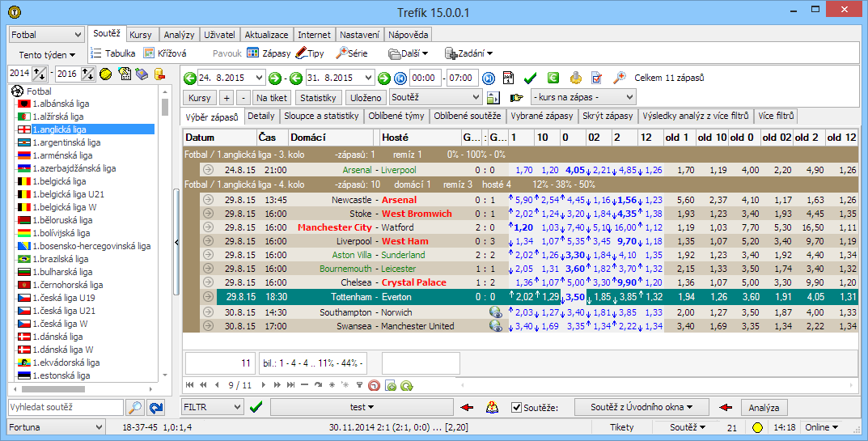Click the Analýza button
Screen dimensions: 868x441
[x=764, y=407]
